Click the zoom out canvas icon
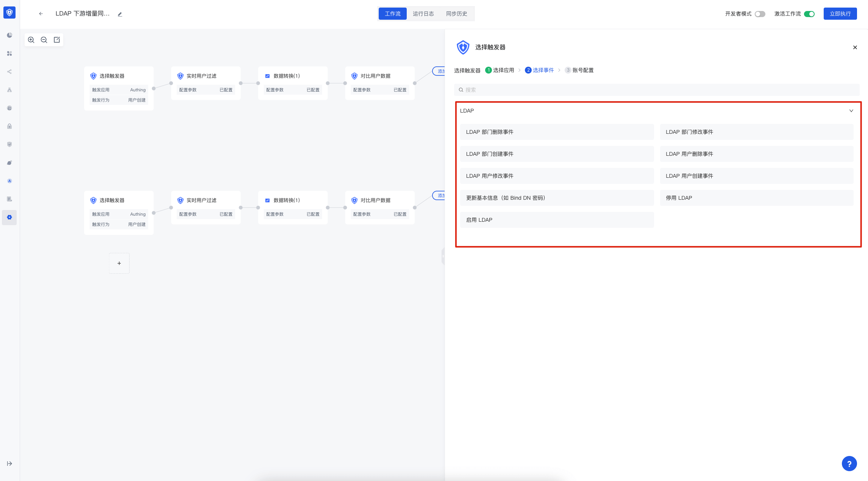Image resolution: width=868 pixels, height=481 pixels. (44, 40)
